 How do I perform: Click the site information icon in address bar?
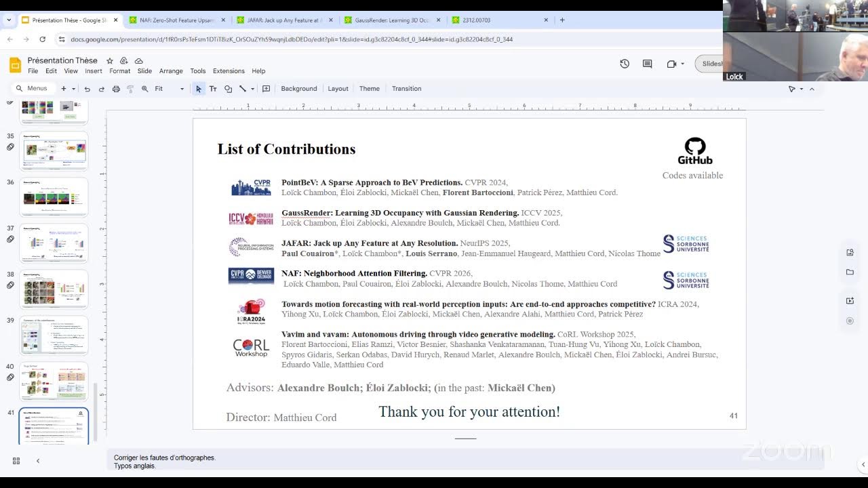point(62,39)
